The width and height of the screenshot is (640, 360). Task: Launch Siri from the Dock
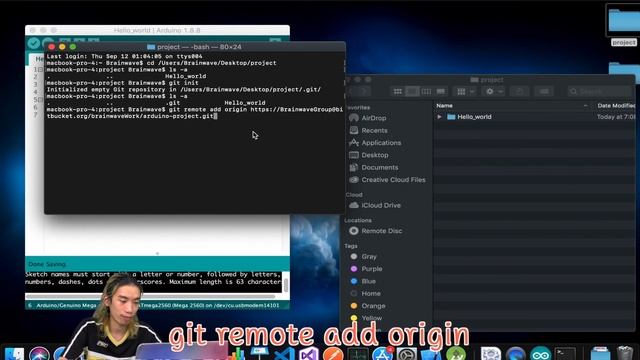pyautogui.click(x=39, y=353)
